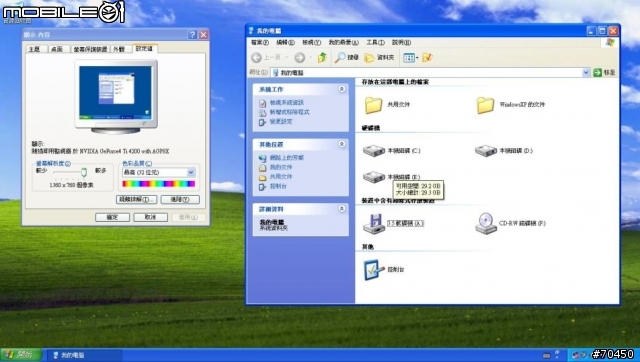The image size is (640, 362).
Task: Open Control Panel (控制台) link under Other Places
Action: click(278, 186)
